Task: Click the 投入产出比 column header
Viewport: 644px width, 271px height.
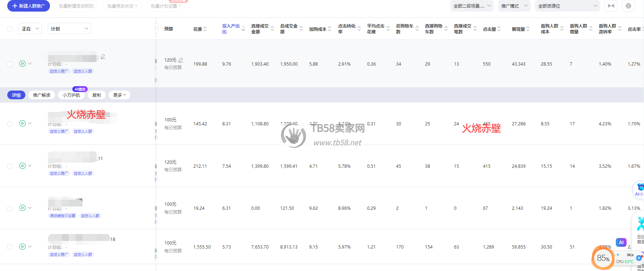Action: (231, 29)
